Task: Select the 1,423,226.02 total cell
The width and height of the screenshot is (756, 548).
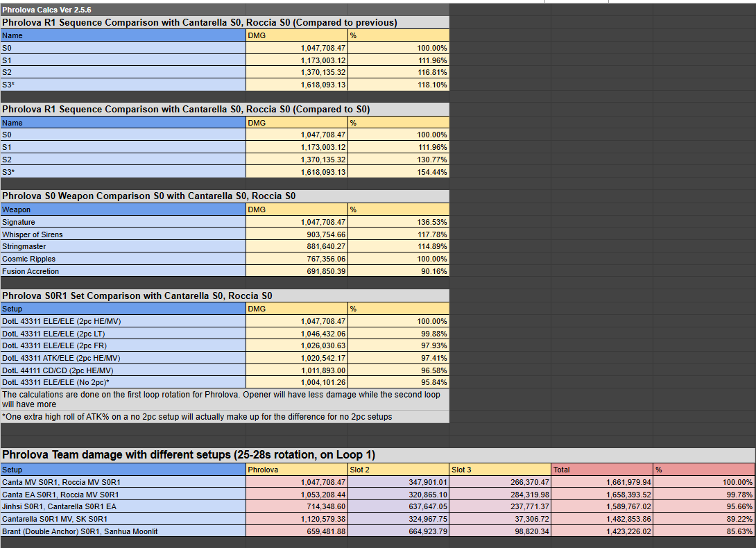Action: (x=602, y=531)
